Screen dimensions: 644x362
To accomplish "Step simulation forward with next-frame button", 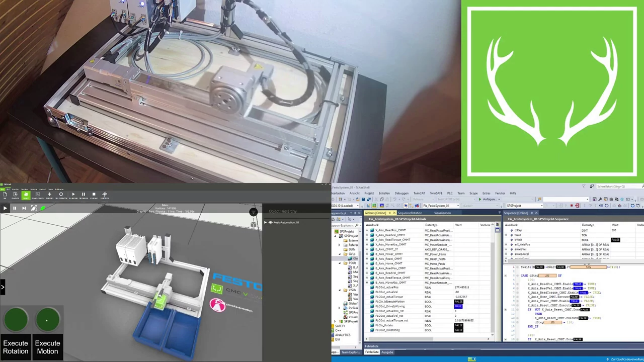I will click(24, 208).
